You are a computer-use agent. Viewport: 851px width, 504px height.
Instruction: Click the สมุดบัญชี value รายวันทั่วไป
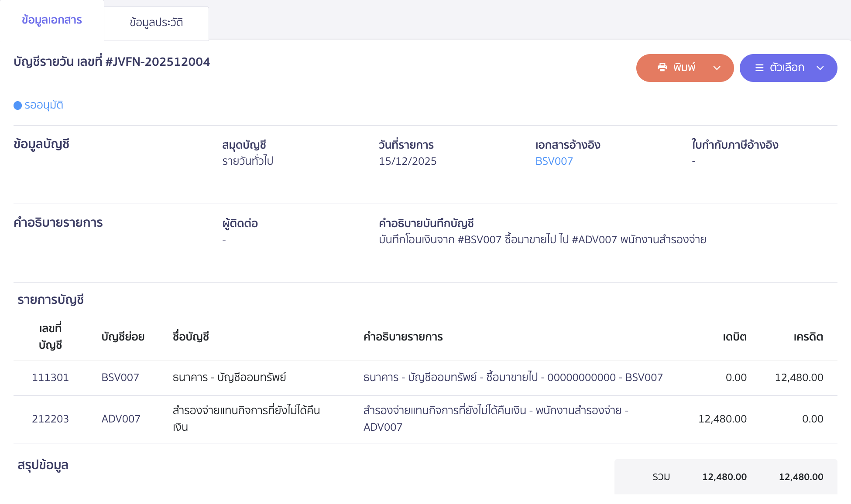(x=247, y=161)
